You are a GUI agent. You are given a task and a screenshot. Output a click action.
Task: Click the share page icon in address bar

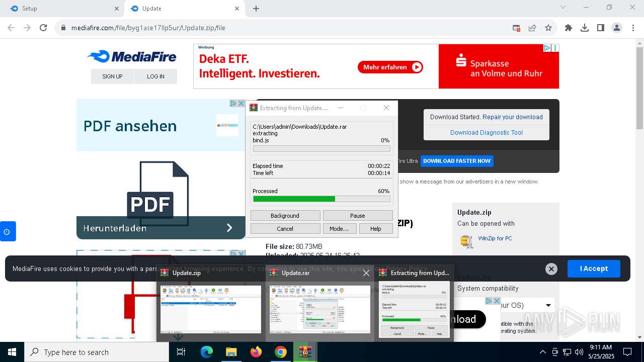[x=532, y=28]
